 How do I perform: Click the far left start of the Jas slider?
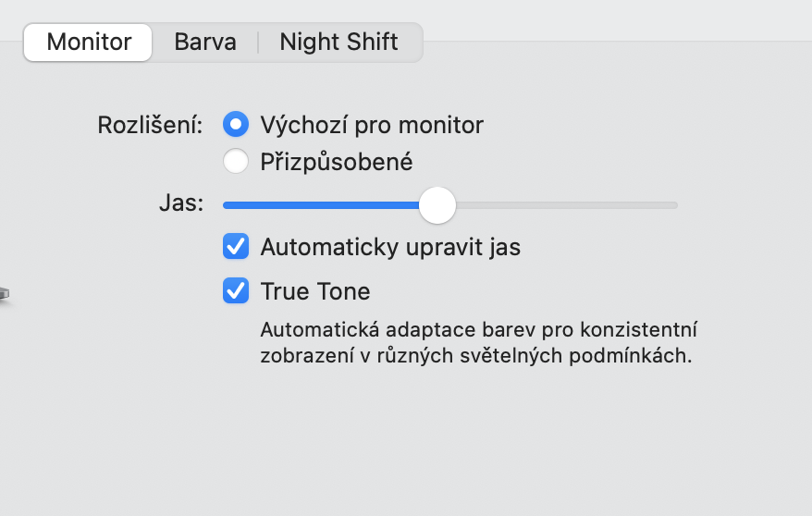[x=226, y=204]
